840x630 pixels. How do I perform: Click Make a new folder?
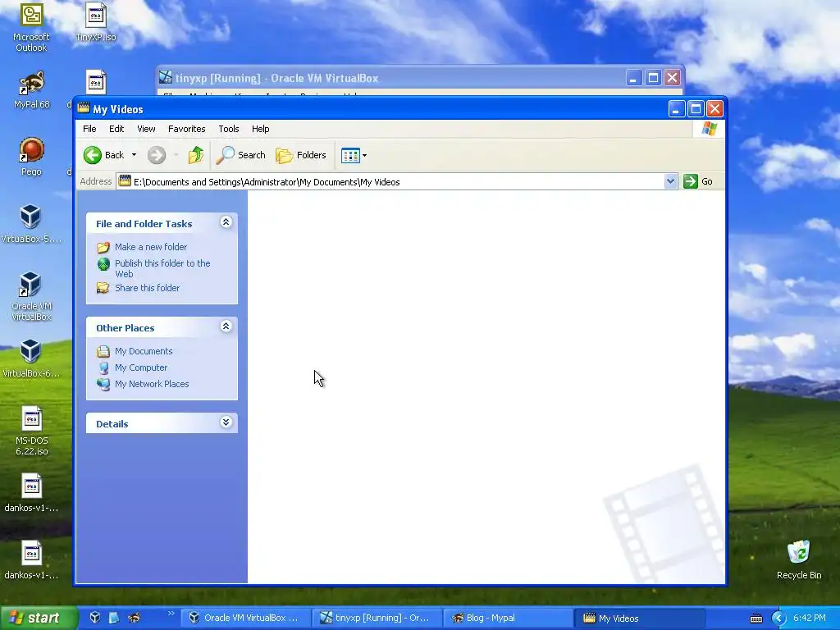(x=151, y=247)
